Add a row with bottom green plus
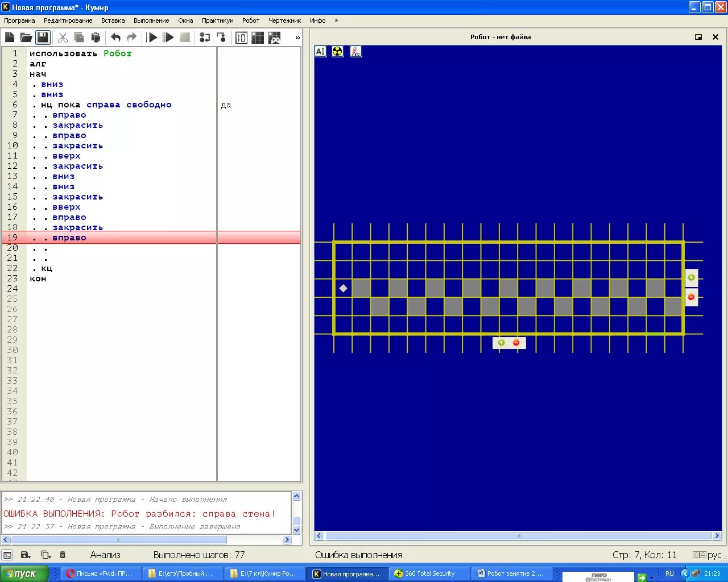The height and width of the screenshot is (582, 728). point(501,343)
